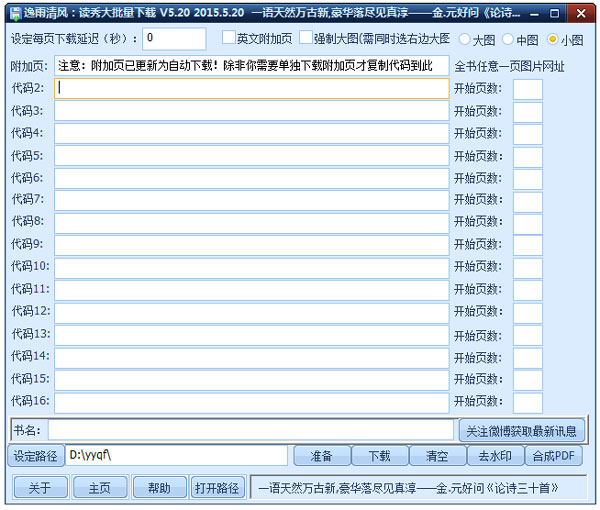The image size is (600, 510).
Task: Click the 合成PDF button
Action: click(x=554, y=456)
